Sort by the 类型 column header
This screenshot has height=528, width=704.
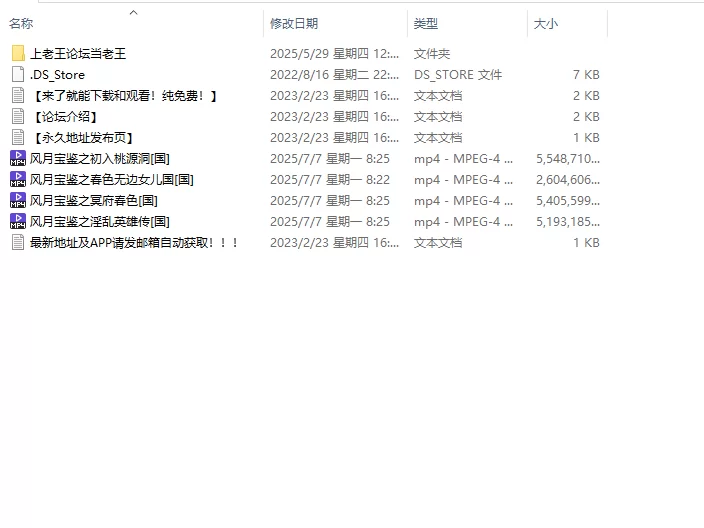tap(426, 23)
